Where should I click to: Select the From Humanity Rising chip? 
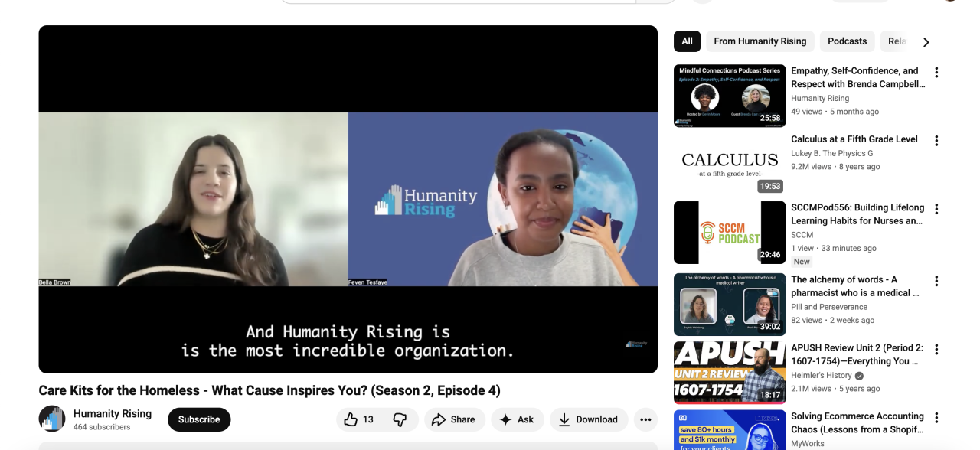point(759,41)
